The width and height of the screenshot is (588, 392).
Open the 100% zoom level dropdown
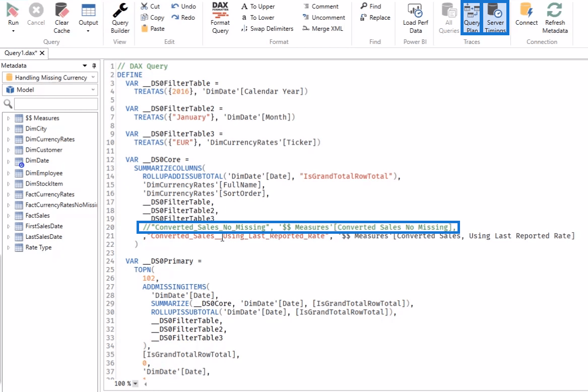[136, 384]
